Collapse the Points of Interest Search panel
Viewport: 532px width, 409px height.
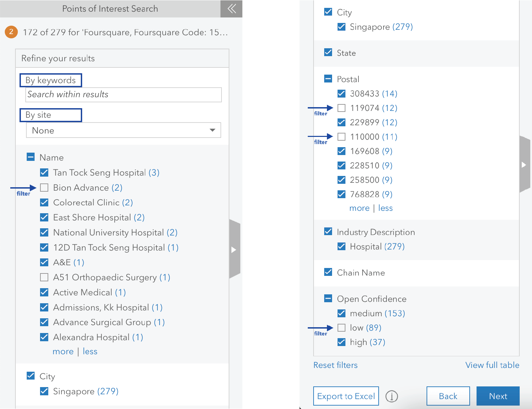[231, 9]
